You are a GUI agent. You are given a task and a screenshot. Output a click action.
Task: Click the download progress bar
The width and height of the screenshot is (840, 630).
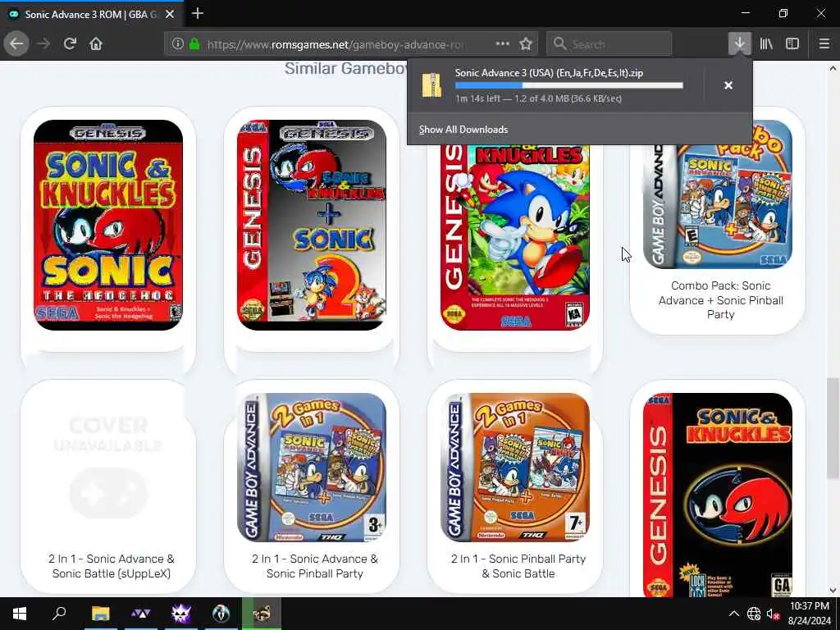569,85
